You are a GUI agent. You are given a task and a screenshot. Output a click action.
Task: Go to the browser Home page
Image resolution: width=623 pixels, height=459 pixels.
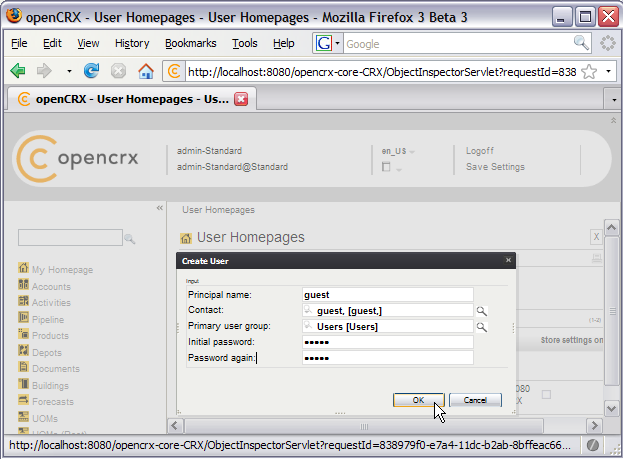pyautogui.click(x=146, y=71)
